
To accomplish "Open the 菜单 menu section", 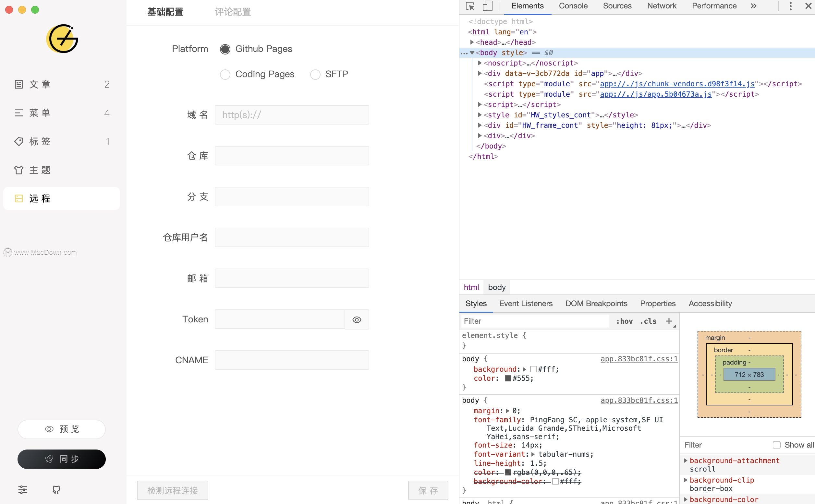I will 62,113.
